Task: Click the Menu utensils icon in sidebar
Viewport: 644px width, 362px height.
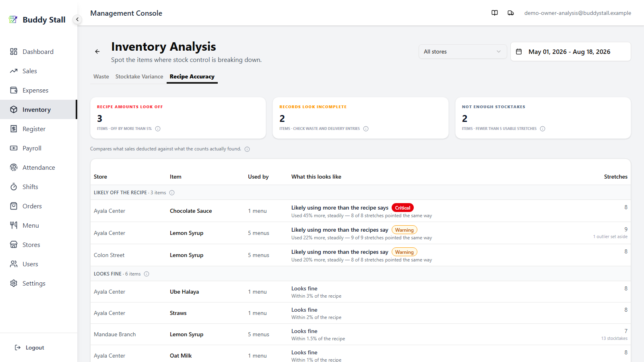Action: tap(14, 225)
